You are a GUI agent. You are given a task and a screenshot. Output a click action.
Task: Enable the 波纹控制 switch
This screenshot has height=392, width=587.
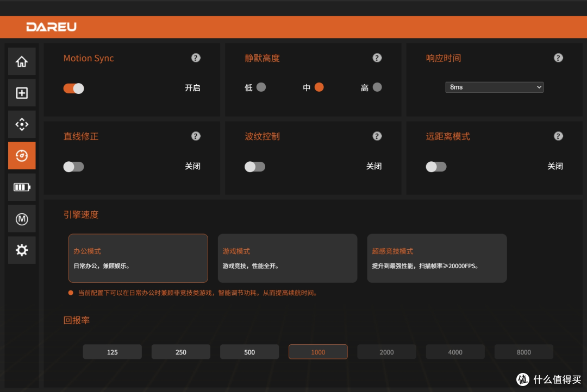pos(255,167)
